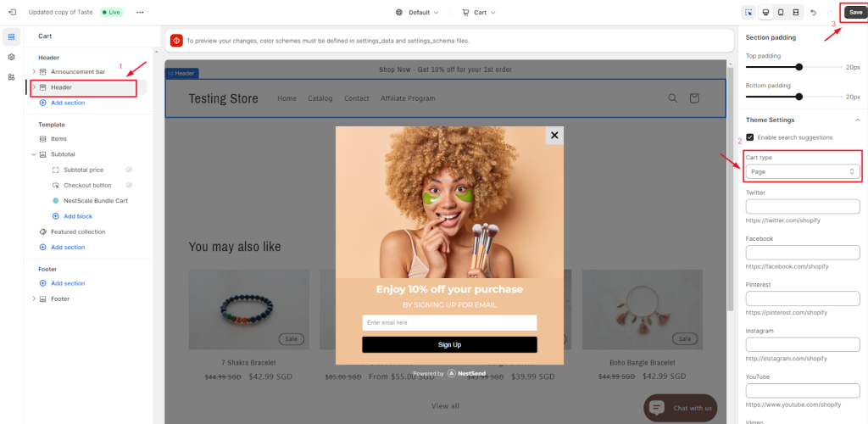Click the globe icon beside Default
This screenshot has height=424, width=868.
click(x=399, y=12)
